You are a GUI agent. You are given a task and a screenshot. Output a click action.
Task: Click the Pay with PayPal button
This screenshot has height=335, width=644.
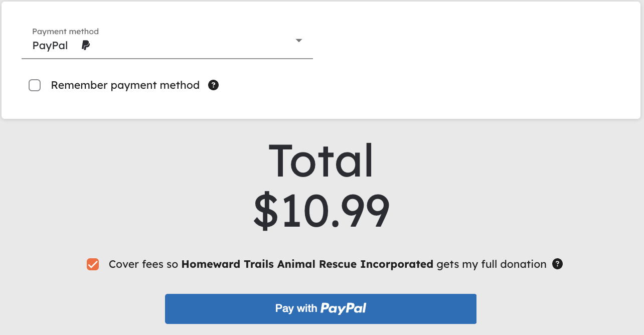pyautogui.click(x=320, y=309)
